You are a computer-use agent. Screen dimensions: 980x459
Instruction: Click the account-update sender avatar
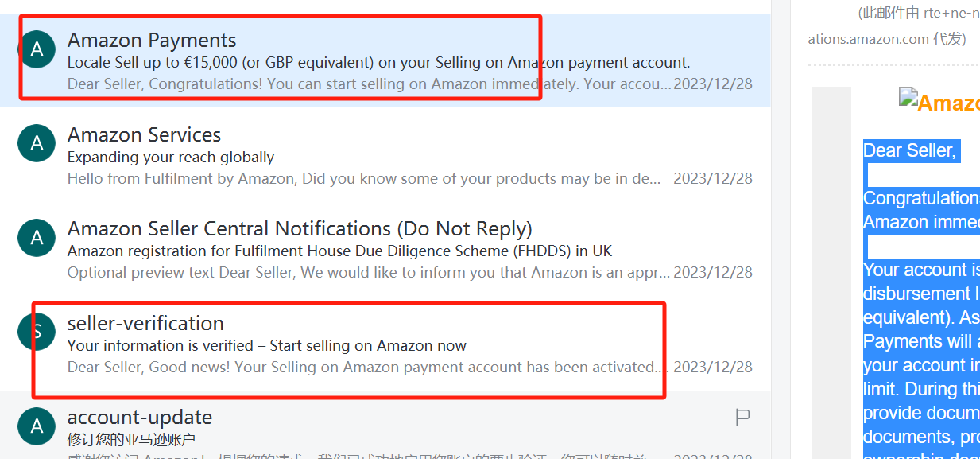point(37,426)
